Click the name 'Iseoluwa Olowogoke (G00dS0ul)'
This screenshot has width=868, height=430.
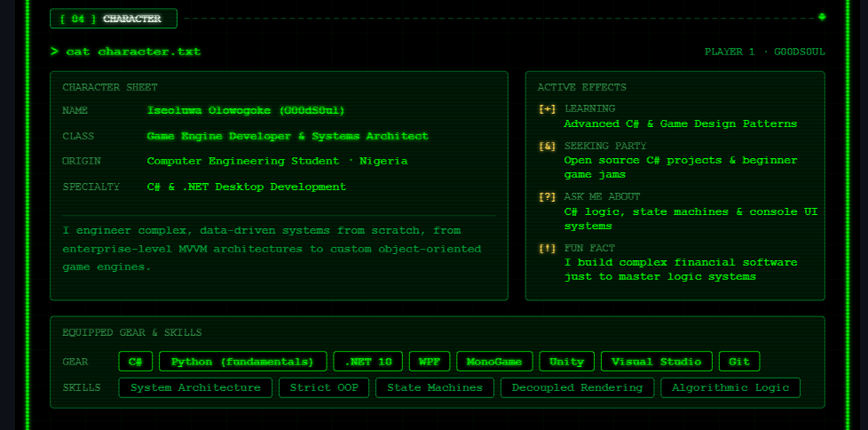coord(246,111)
